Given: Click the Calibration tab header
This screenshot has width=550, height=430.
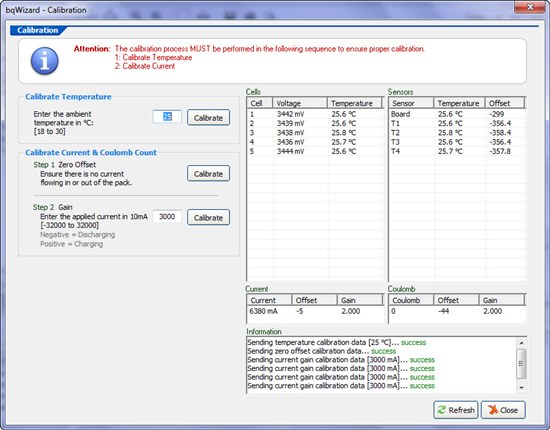Looking at the screenshot, I should [x=38, y=30].
